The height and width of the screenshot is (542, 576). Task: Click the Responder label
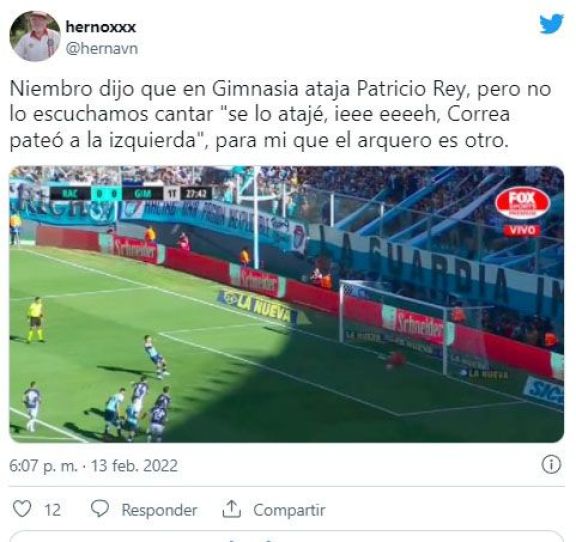(159, 510)
